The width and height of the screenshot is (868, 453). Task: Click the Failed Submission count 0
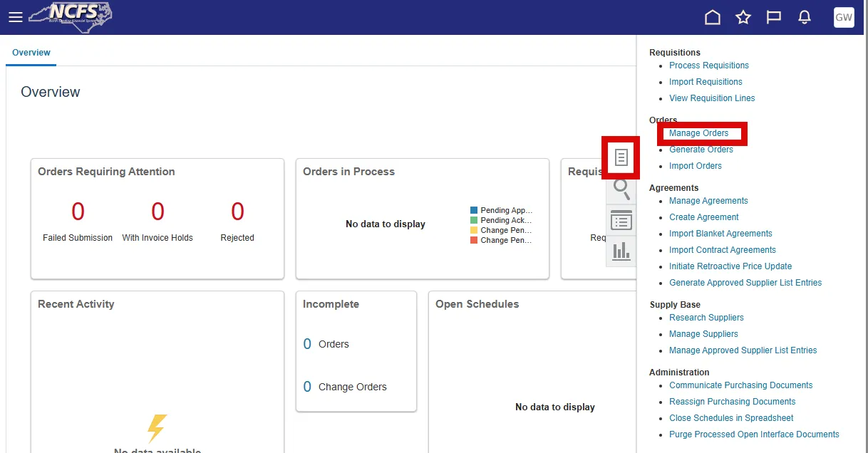[x=78, y=212]
